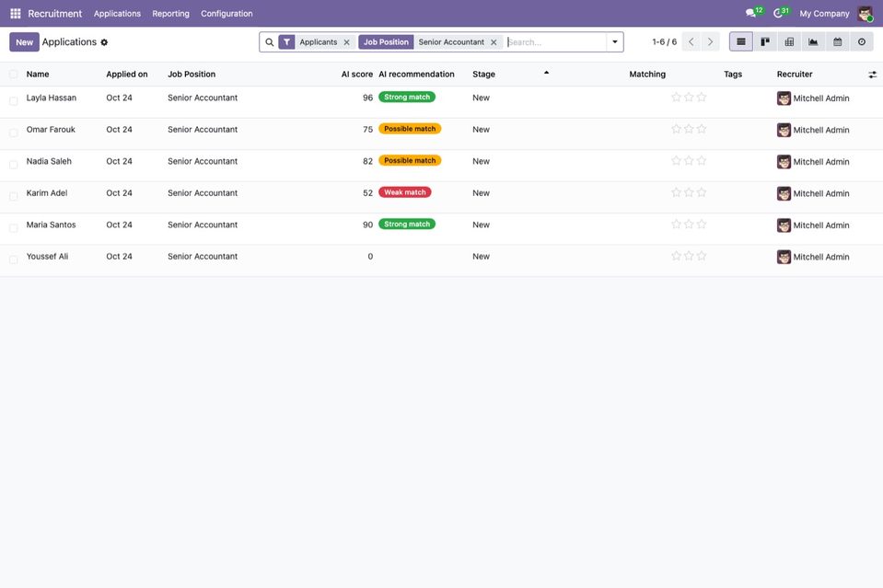
Task: Expand the search options dropdown arrow
Action: tap(615, 41)
